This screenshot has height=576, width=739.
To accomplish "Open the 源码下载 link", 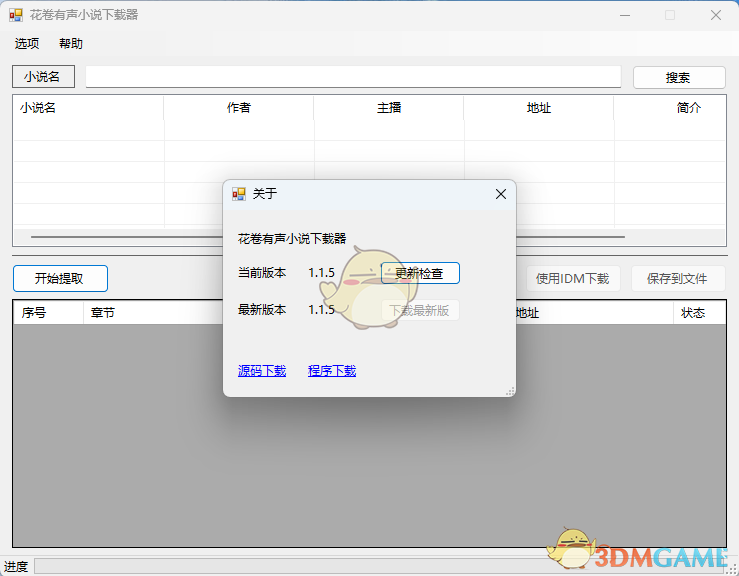I will [262, 371].
